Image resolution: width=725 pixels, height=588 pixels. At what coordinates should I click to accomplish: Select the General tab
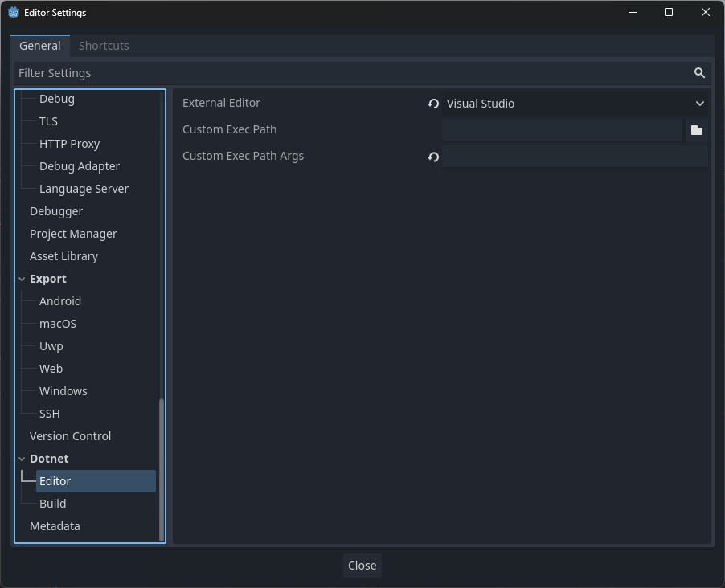(40, 46)
